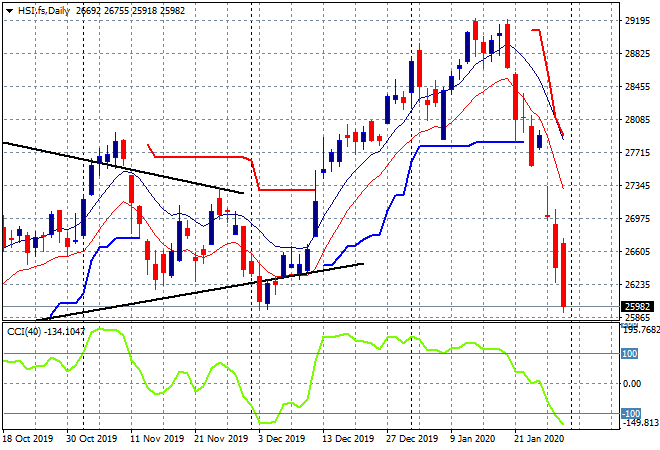The height and width of the screenshot is (450, 660).
Task: Click the date label 3 Dec 2019
Action: point(282,439)
